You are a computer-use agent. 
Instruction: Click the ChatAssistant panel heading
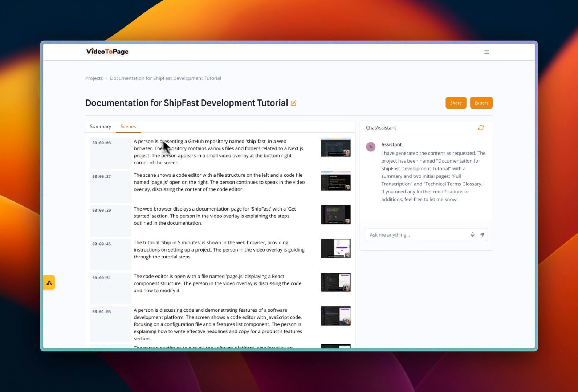click(381, 128)
